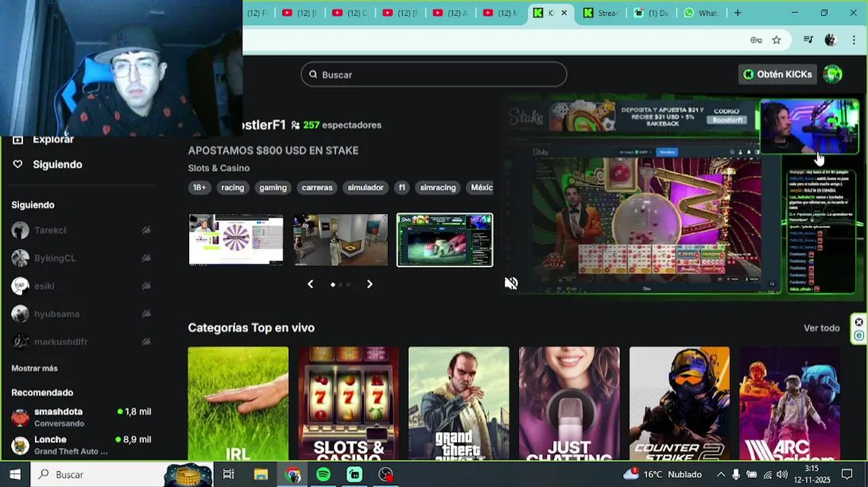Show next featured stream with right arrow
Viewport: 868px width, 487px height.
[x=369, y=284]
